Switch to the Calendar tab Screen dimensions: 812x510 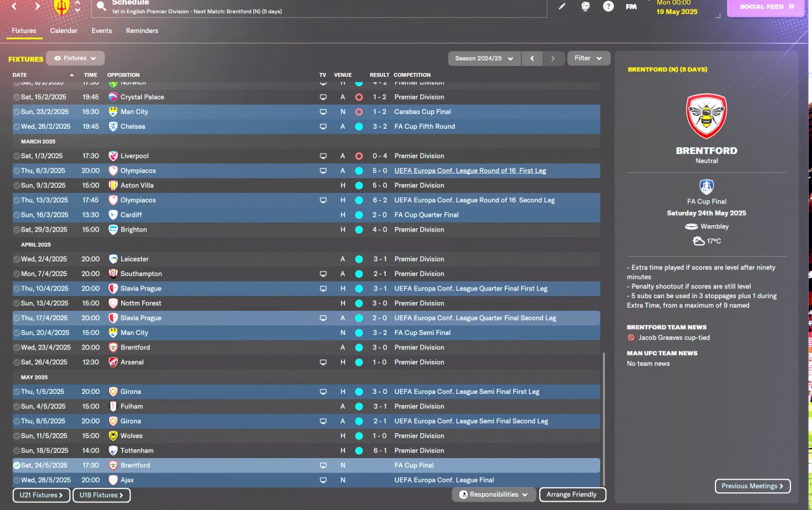tap(63, 30)
